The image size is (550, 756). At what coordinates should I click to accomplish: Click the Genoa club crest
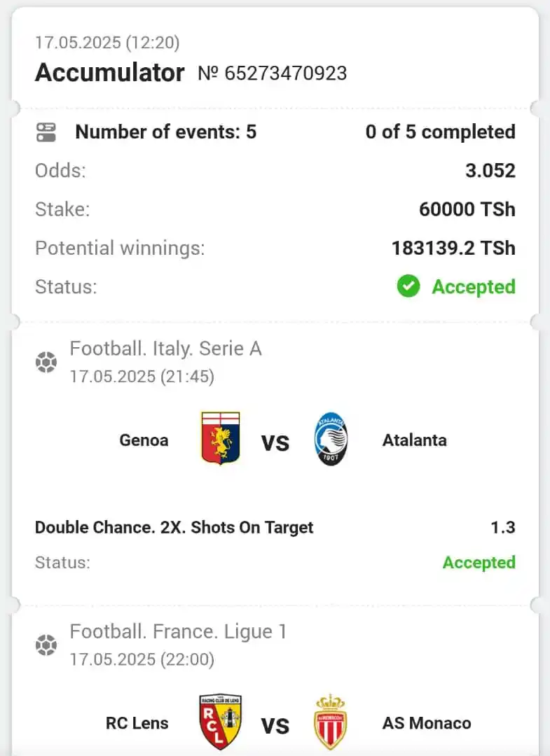[221, 438]
